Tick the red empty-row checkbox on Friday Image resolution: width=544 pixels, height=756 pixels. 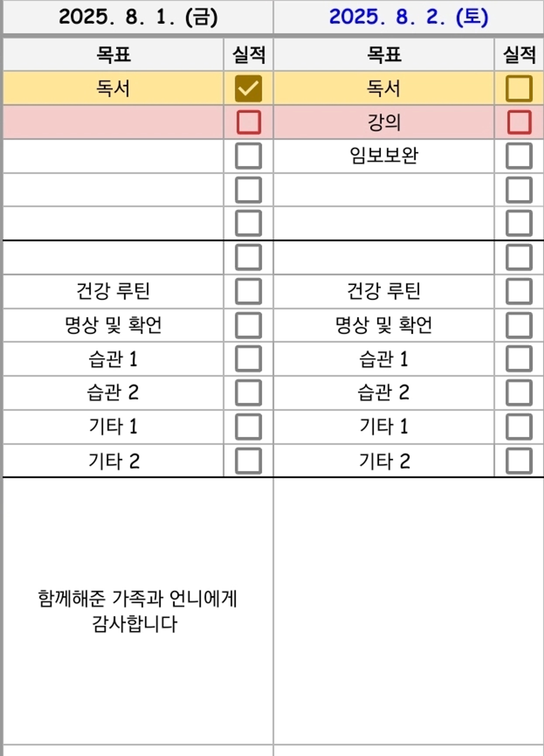pos(248,122)
